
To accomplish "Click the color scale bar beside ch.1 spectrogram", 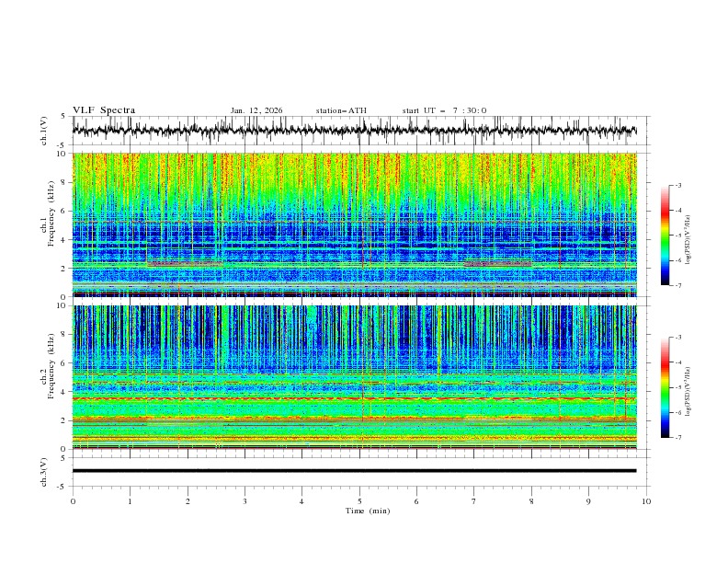I will (x=665, y=236).
